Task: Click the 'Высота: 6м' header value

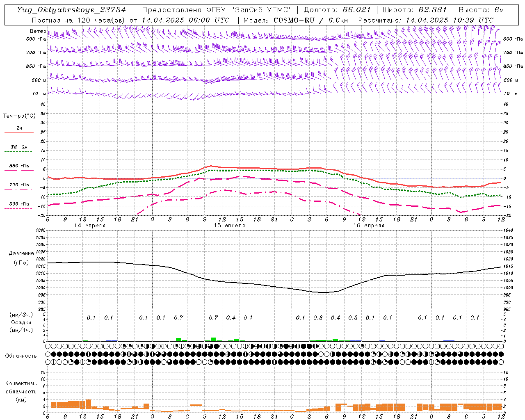Action: pos(481,10)
